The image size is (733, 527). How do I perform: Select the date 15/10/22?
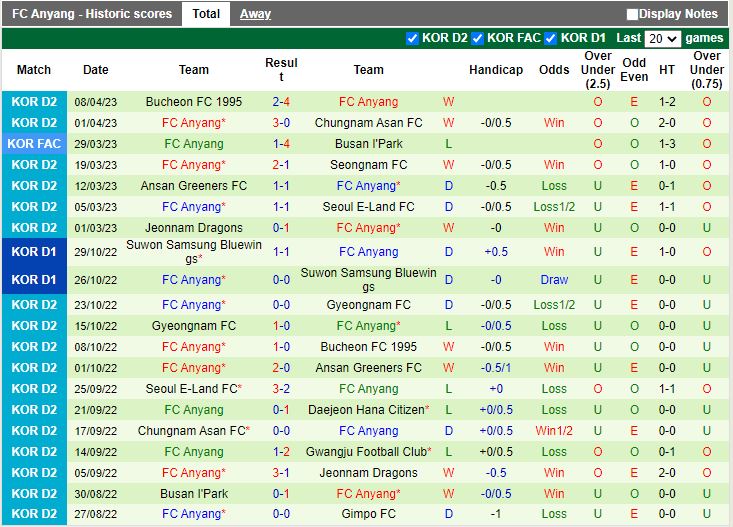pos(96,326)
